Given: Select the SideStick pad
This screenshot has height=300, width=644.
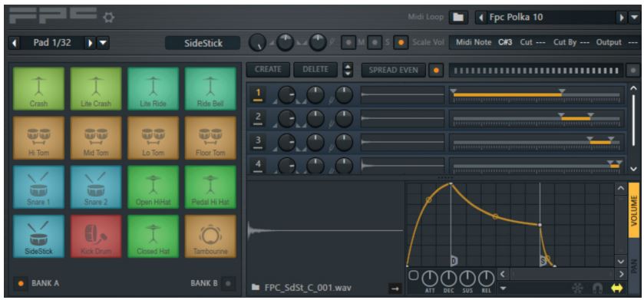Looking at the screenshot, I should pos(38,236).
